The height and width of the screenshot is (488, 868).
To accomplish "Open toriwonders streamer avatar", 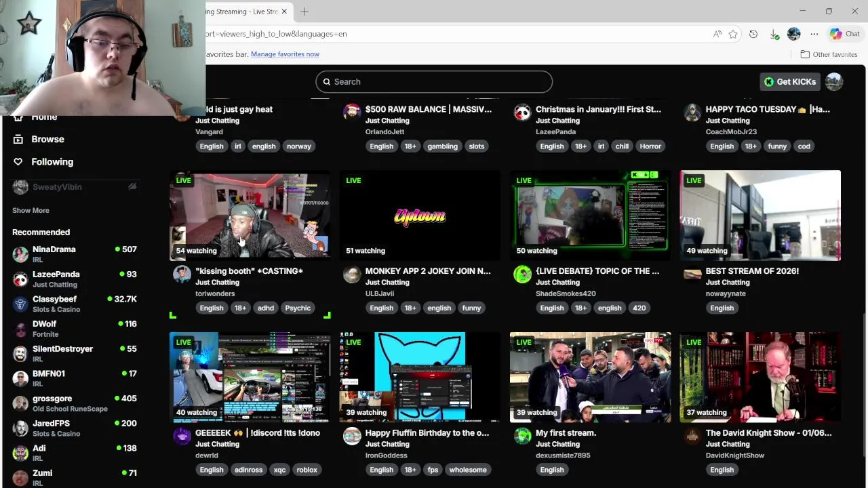I will point(182,274).
